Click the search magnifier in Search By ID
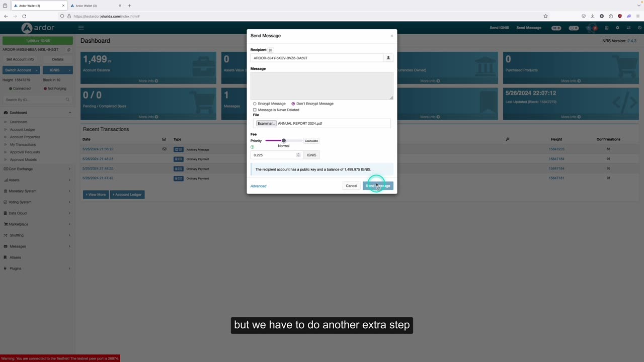Image resolution: width=644 pixels, height=362 pixels. click(67, 100)
